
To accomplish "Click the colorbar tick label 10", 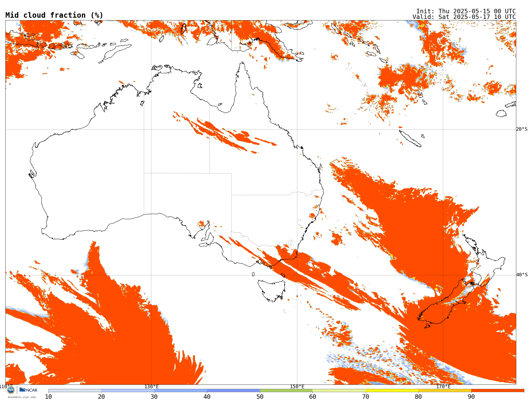I will [49, 397].
